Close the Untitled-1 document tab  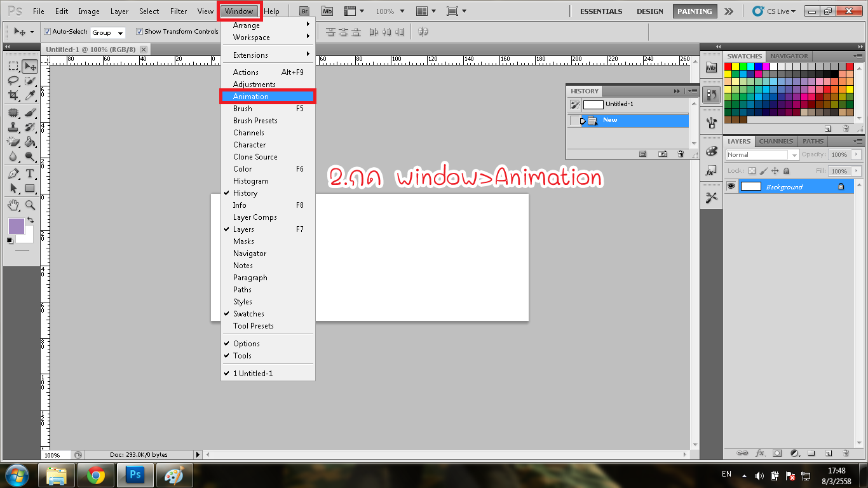pos(144,49)
